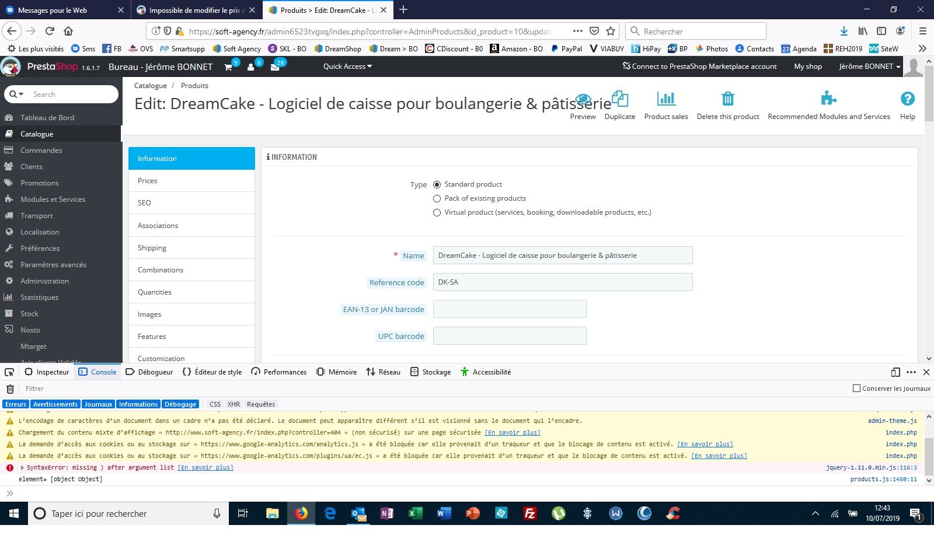Close the developer tools panel

[926, 372]
